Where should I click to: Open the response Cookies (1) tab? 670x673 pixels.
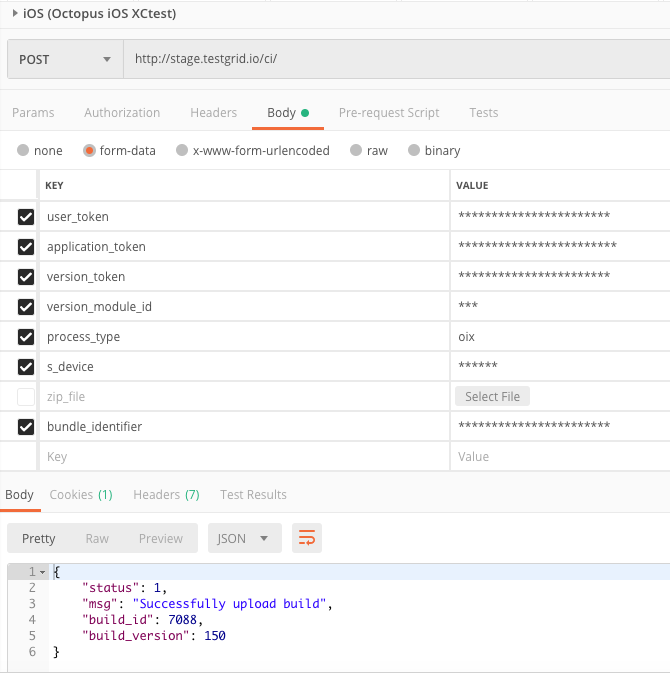[x=81, y=495]
